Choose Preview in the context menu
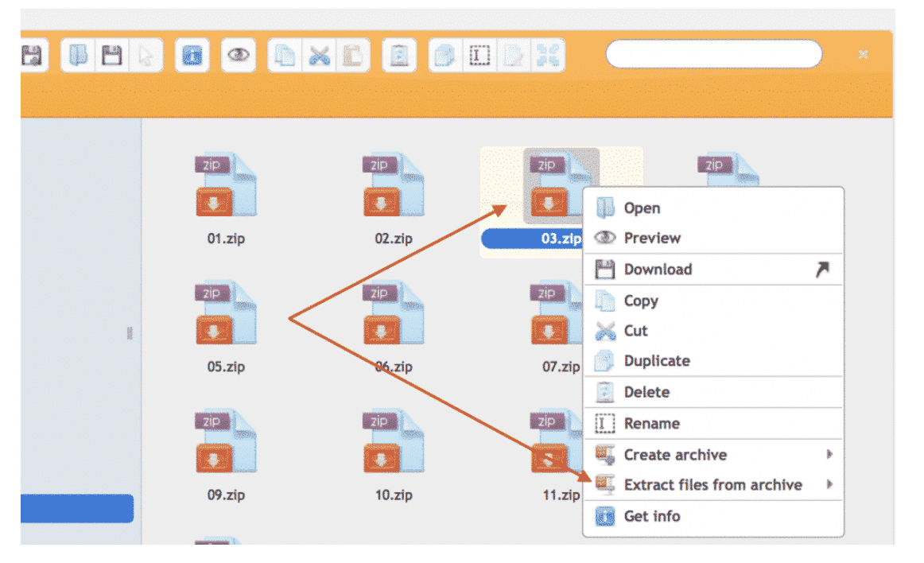Viewport: 924px width, 563px height. 713,239
